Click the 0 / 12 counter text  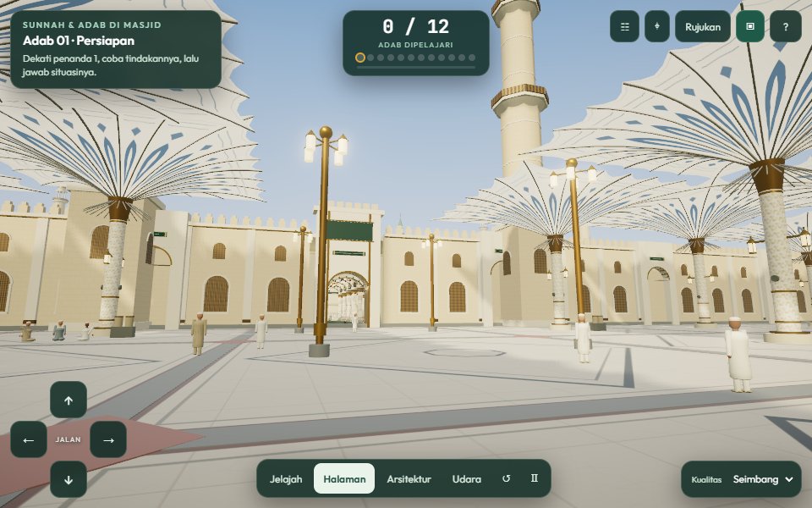(416, 26)
